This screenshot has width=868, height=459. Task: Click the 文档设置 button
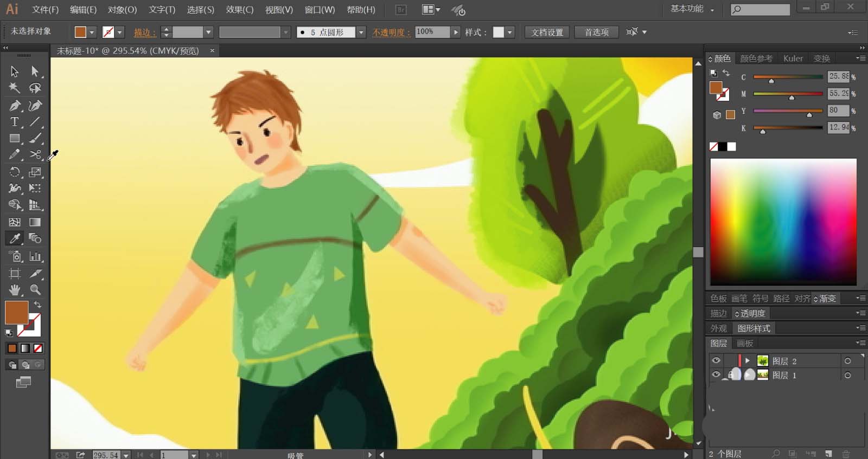[547, 33]
